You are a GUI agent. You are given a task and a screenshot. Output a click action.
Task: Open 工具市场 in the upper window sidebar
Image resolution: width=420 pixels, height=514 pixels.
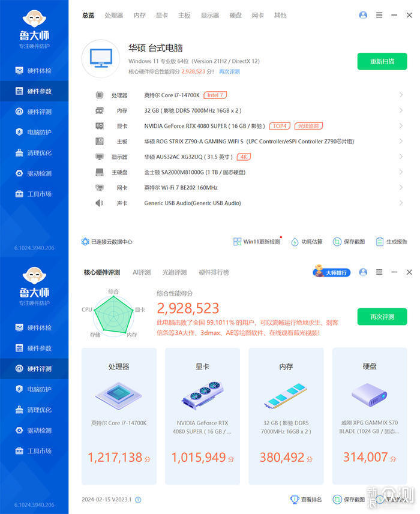(34, 194)
